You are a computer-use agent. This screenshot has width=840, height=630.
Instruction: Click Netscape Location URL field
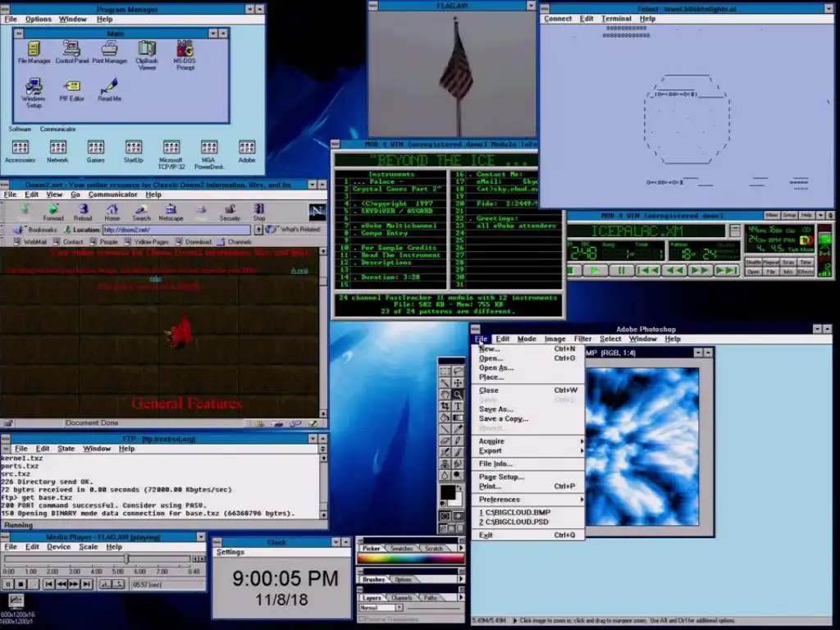point(177,230)
